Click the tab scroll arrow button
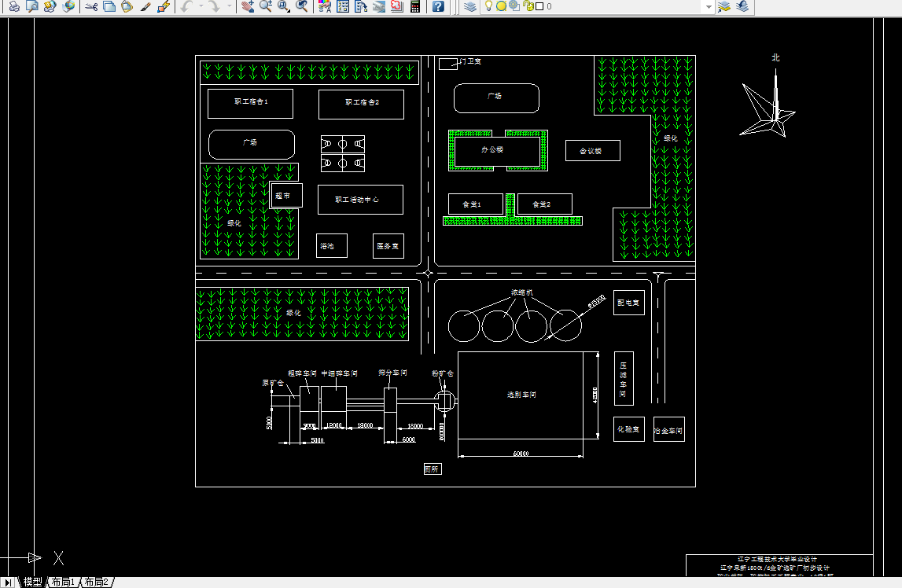Screen dimensions: 902x588 click(8, 582)
